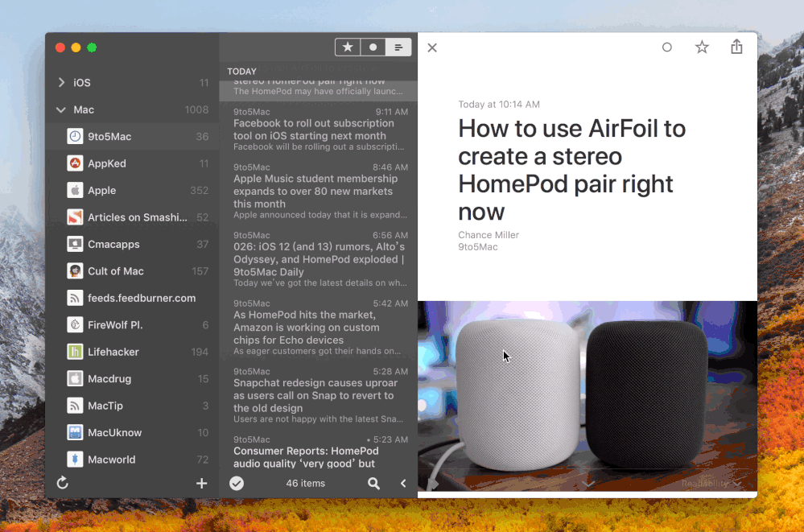Star the AirFoil article
This screenshot has height=532, width=804.
coord(702,47)
